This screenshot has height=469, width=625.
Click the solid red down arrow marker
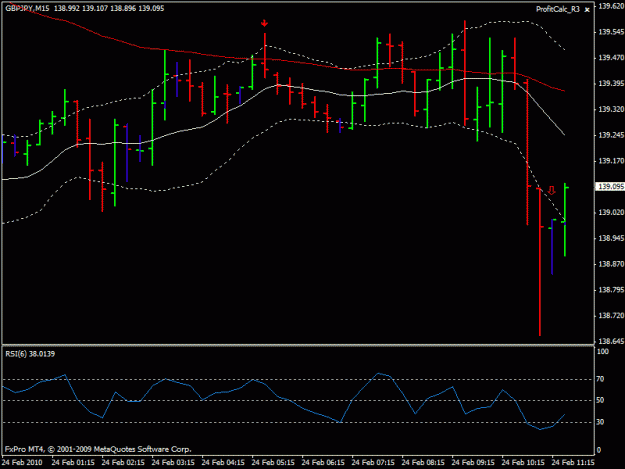[264, 24]
